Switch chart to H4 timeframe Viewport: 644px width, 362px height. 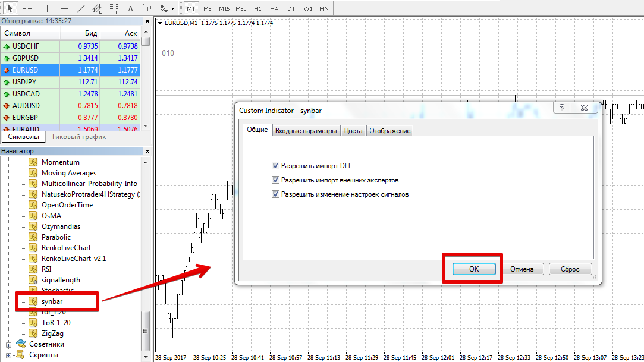click(274, 8)
